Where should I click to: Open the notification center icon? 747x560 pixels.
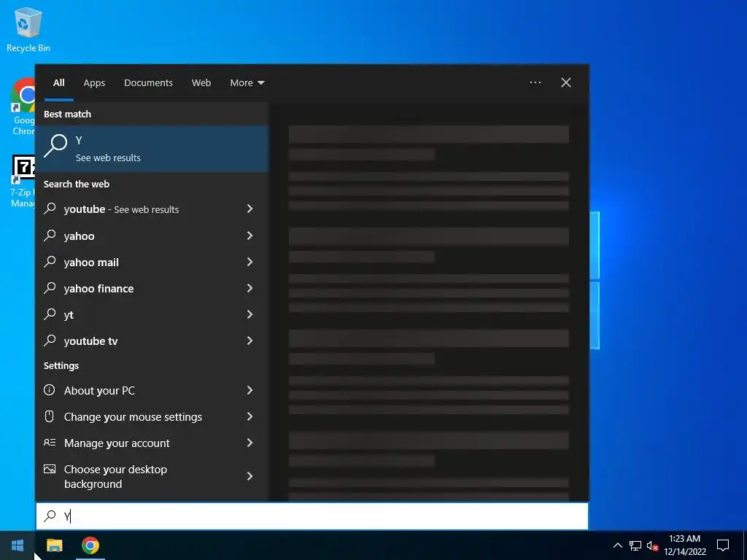[x=723, y=545]
